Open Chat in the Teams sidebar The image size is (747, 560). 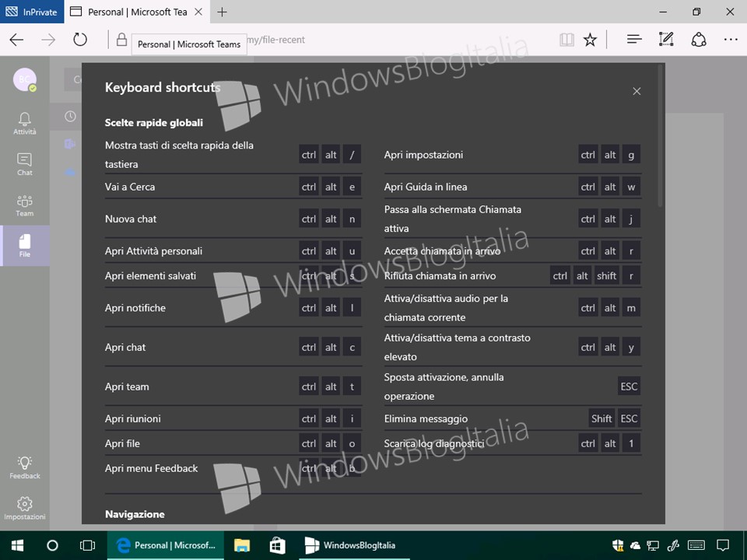[24, 164]
